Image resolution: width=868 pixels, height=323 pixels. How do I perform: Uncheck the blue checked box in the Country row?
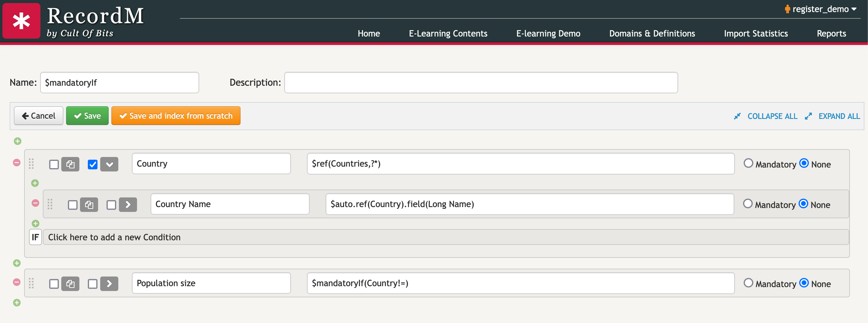(92, 164)
